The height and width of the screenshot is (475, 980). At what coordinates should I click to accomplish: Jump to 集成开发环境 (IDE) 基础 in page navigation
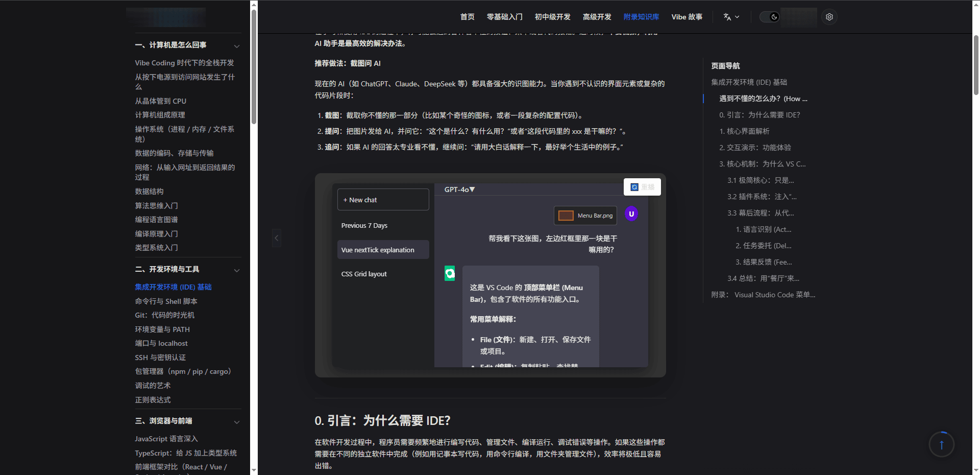click(749, 82)
